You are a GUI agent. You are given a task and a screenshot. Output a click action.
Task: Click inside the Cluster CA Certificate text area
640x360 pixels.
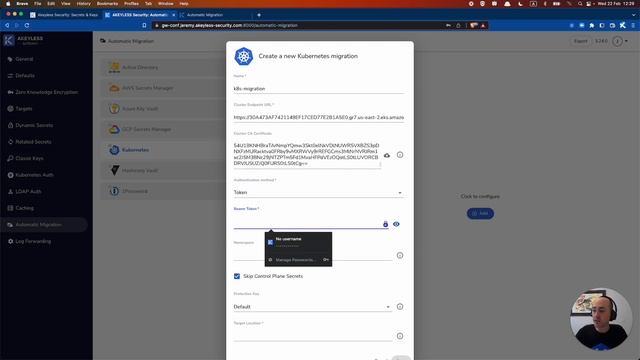[x=307, y=155]
